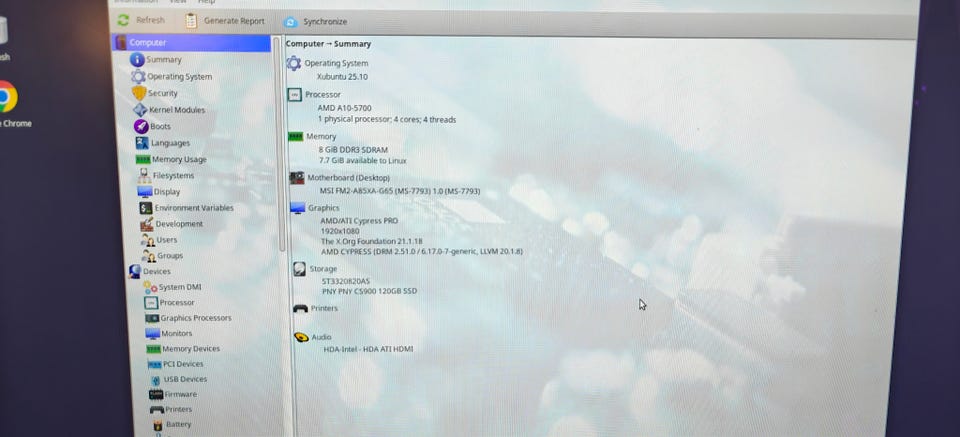Select the AMD A10-5700 entry
Image resolution: width=960 pixels, height=437 pixels.
coord(344,108)
